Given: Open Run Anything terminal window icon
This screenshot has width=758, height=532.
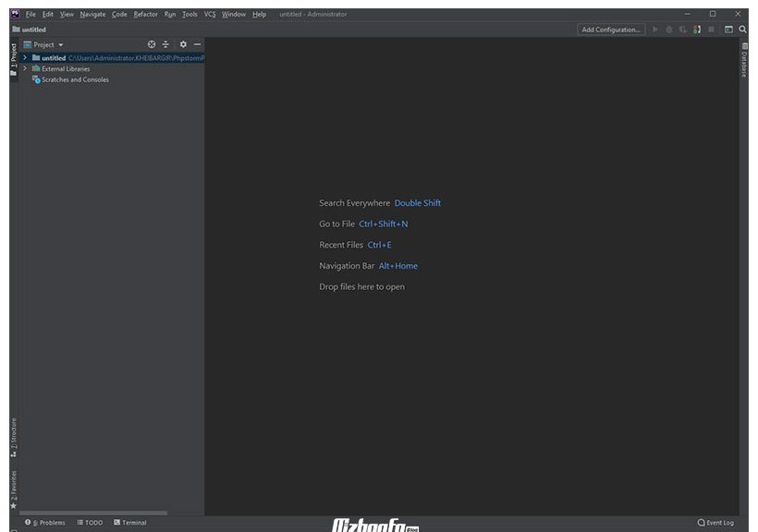Looking at the screenshot, I should 728,30.
